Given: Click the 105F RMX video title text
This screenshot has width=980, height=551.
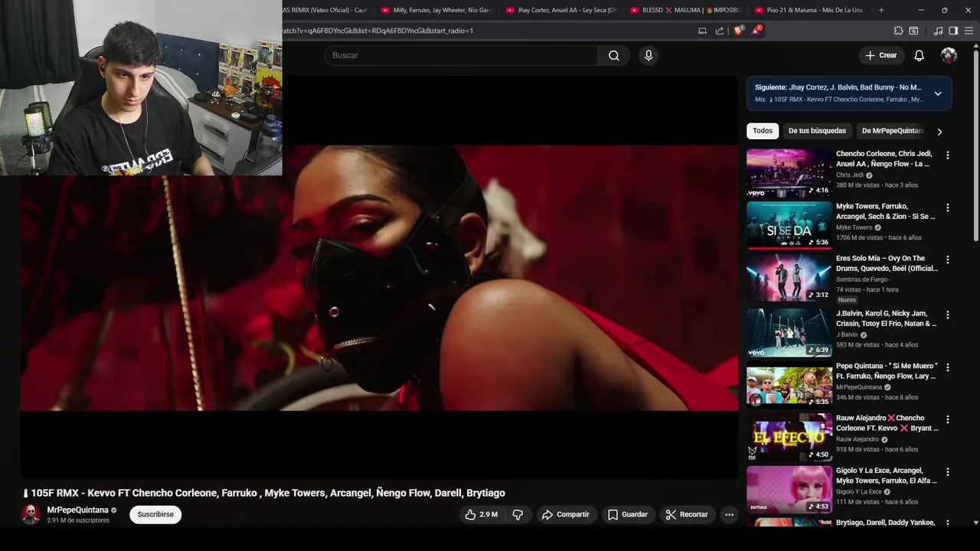Looking at the screenshot, I should (263, 493).
